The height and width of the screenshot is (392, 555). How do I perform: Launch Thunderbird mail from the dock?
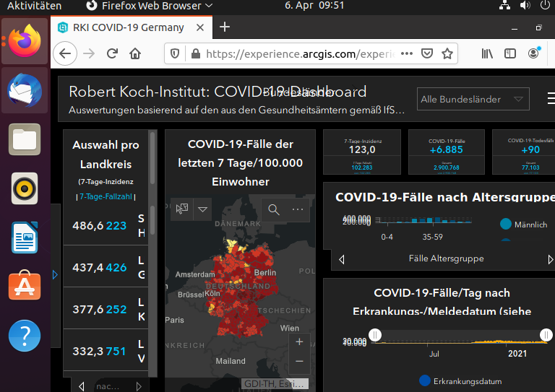[x=25, y=90]
